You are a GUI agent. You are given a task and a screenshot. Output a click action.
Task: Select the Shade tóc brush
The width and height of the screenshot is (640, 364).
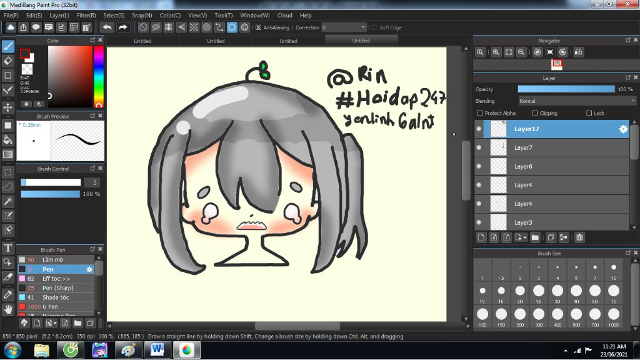[x=56, y=297]
